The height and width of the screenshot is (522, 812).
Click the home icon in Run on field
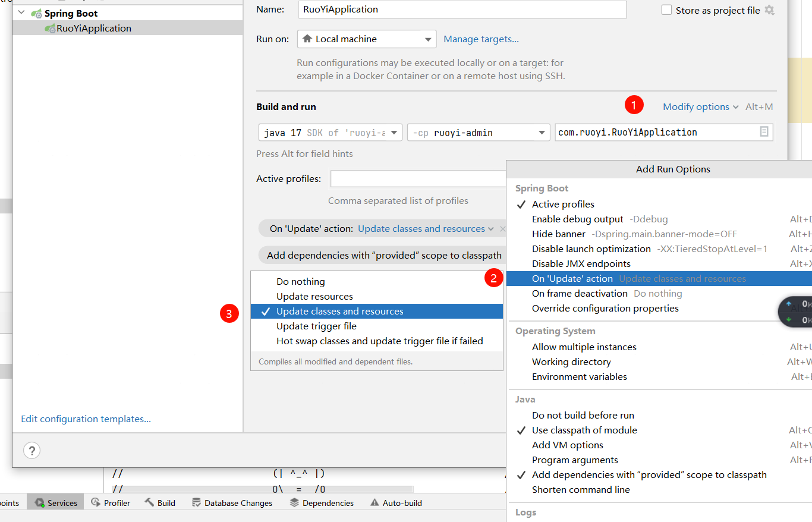(307, 39)
